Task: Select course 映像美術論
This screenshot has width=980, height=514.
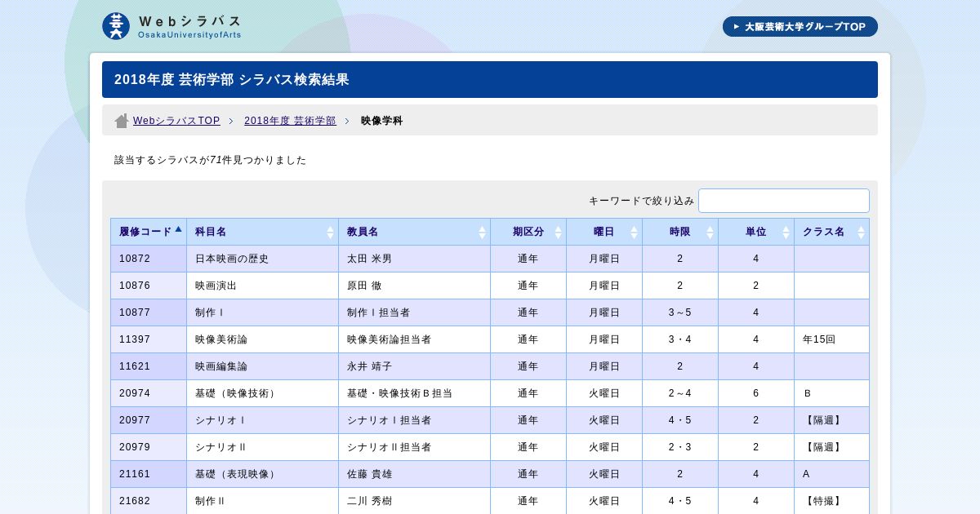Action: (221, 339)
